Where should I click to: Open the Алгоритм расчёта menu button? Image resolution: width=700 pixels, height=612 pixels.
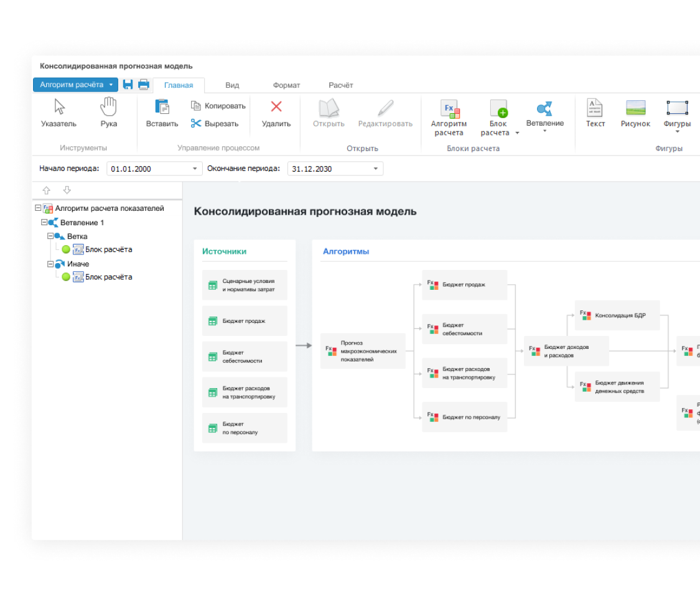point(75,85)
